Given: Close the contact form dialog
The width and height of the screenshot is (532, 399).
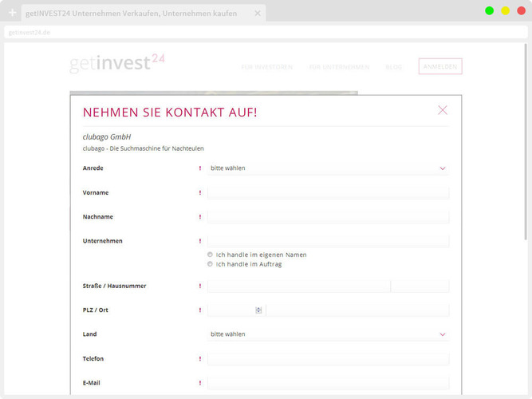Looking at the screenshot, I should tap(443, 110).
